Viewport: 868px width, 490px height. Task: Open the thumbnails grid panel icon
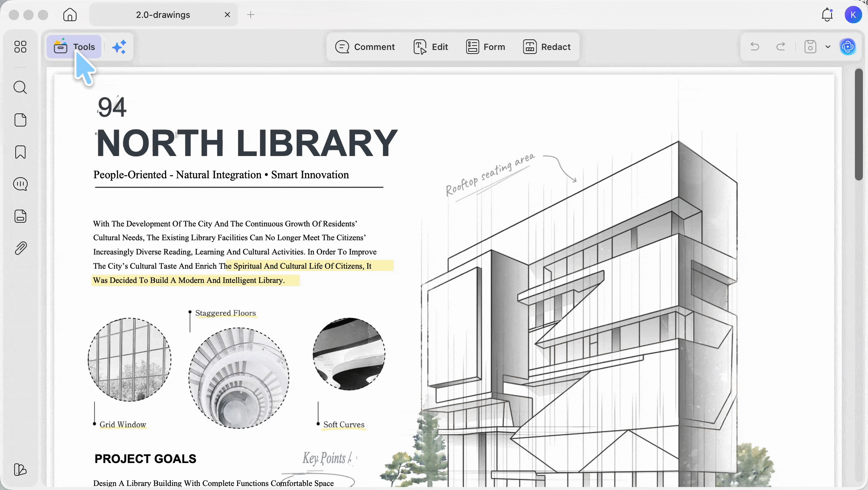click(20, 47)
